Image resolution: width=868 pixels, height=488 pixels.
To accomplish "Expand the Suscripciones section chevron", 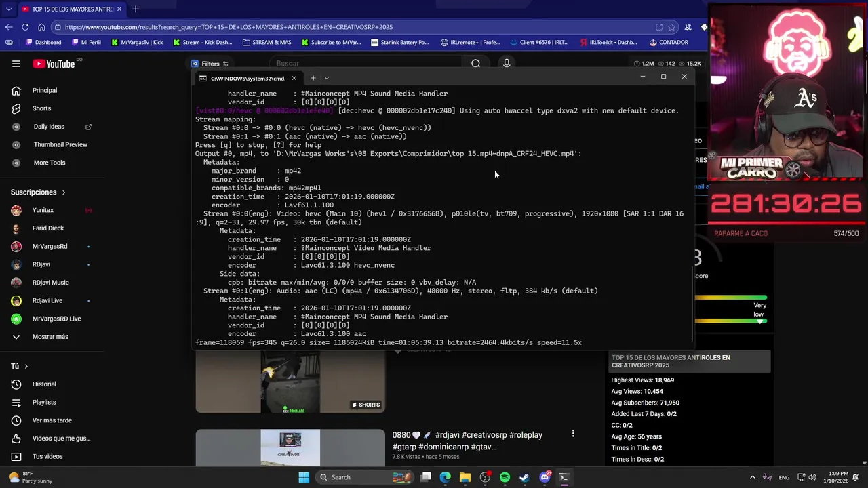I will pos(64,192).
